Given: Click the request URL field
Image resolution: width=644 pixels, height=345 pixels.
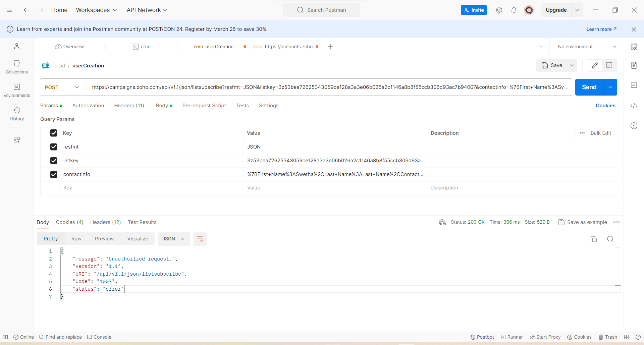Looking at the screenshot, I should click(329, 87).
